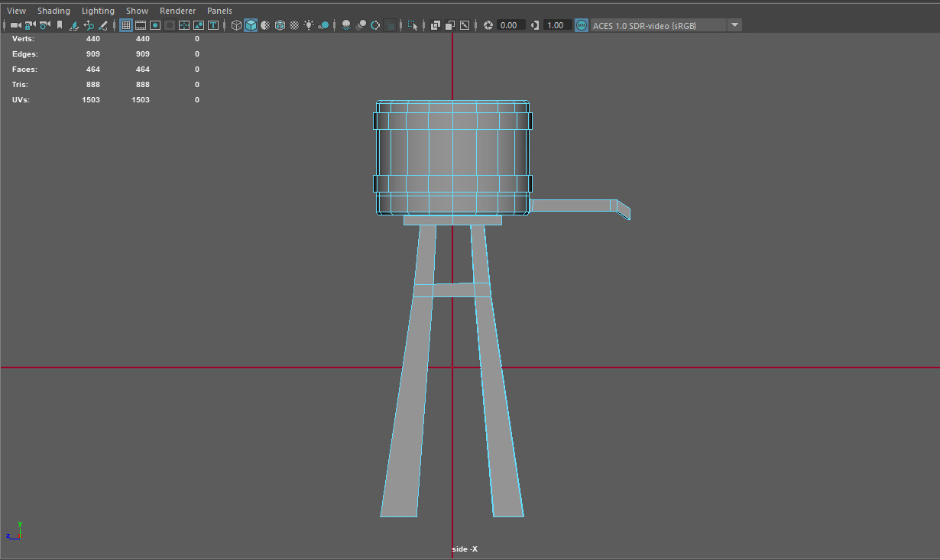Open the ACES 1.0 SDR-video dropdown
This screenshot has height=560, width=940.
[x=734, y=24]
